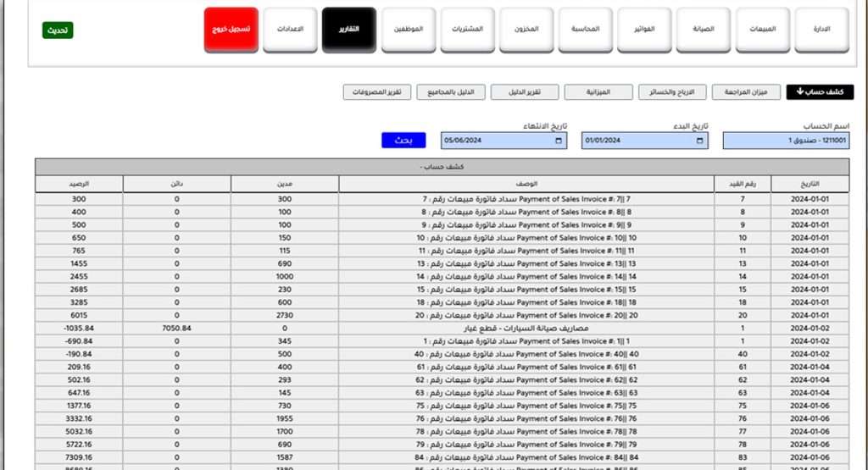868x470 pixels.
Task: Select the ميزان المراجعة trial balance report
Action: click(747, 92)
